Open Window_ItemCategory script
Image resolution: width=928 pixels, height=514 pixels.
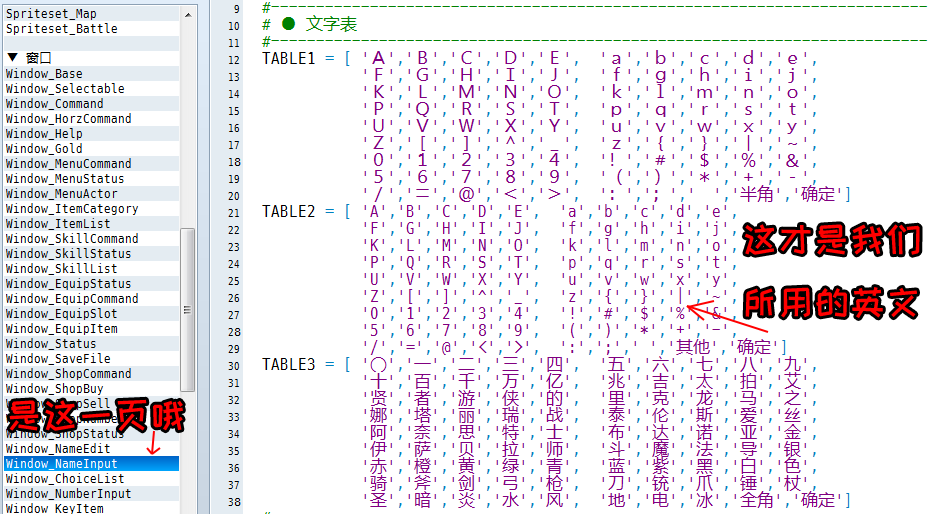pos(91,208)
